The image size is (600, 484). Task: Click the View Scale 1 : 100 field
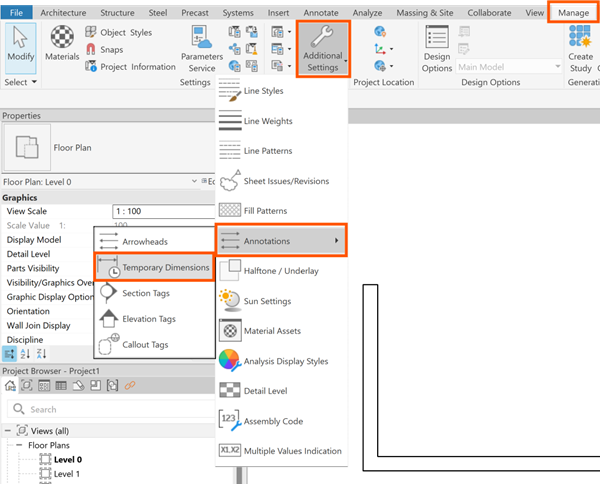tap(164, 211)
